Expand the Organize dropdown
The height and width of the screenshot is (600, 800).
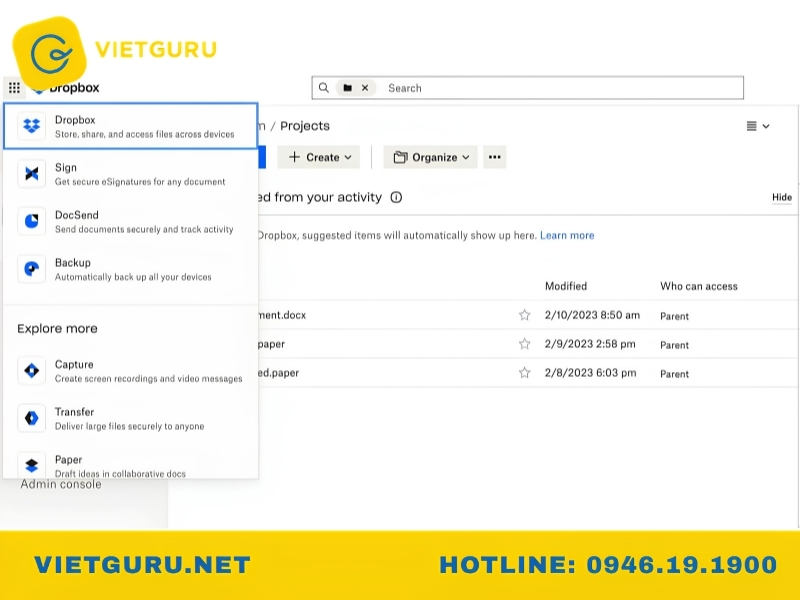[430, 157]
